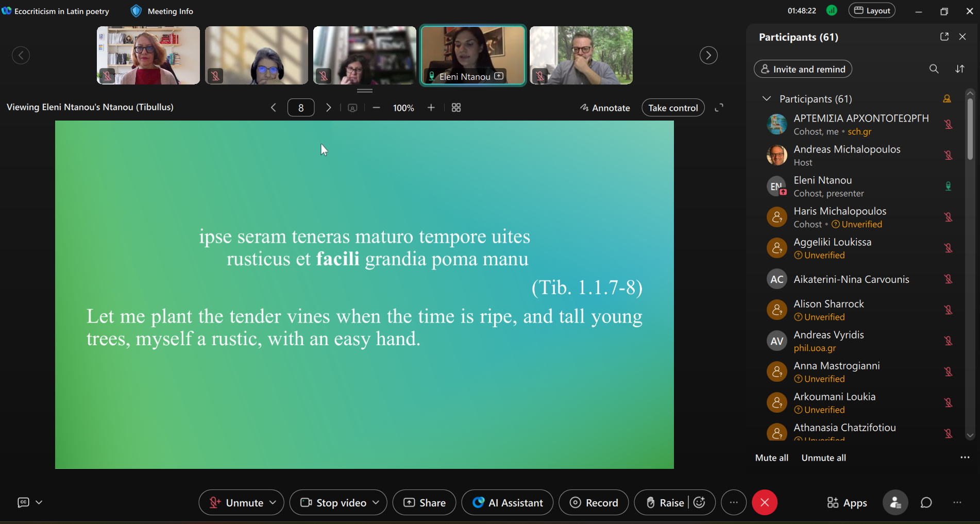The image size is (980, 524).
Task: Click the Take control button
Action: [672, 108]
